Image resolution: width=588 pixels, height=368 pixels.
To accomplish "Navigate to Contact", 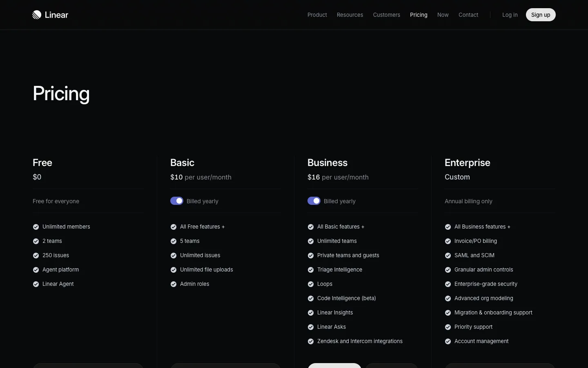I will 468,15.
